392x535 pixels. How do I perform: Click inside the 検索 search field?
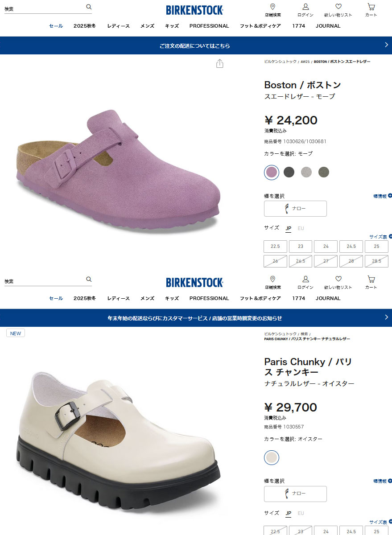pos(45,7)
